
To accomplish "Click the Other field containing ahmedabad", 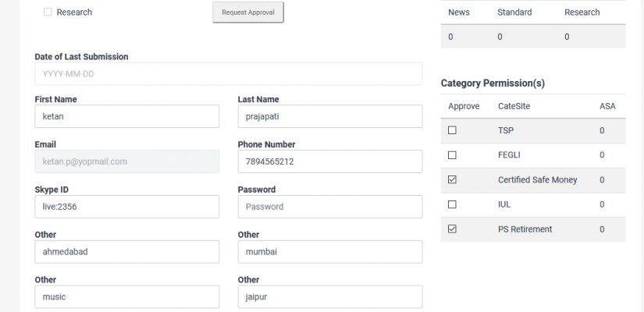I will (126, 252).
